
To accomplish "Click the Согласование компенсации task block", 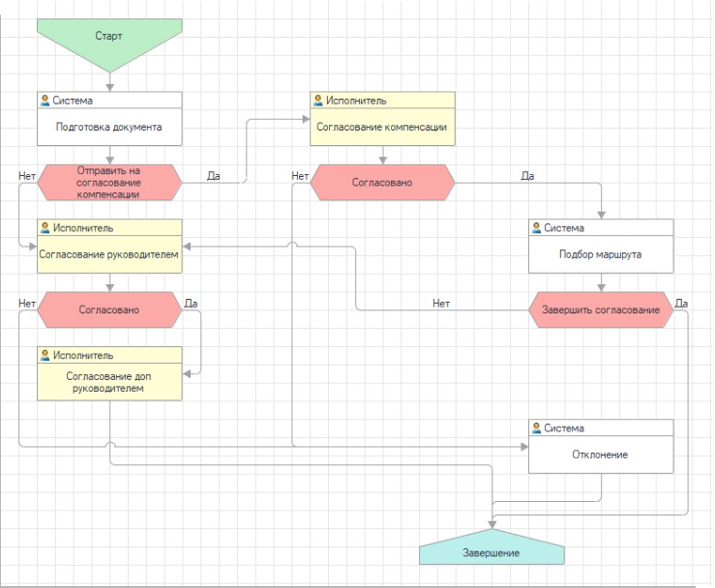I will coord(382,119).
